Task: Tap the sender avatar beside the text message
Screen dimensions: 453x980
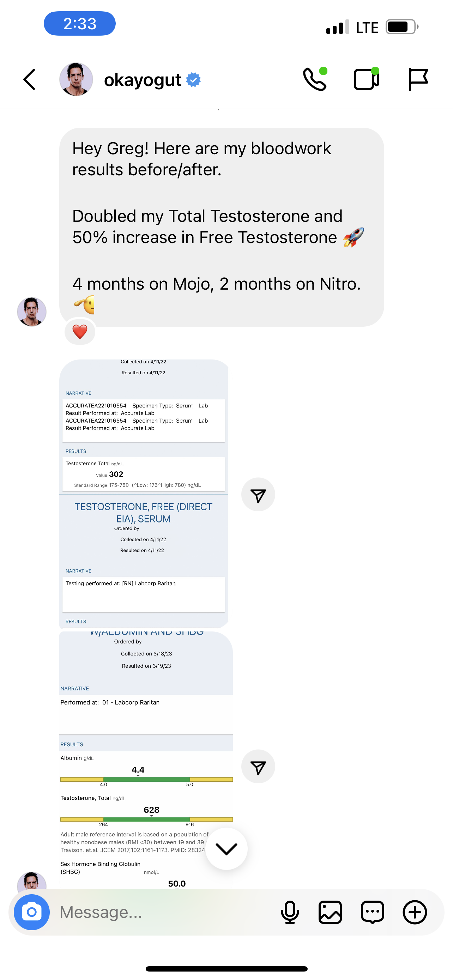Action: [x=31, y=311]
